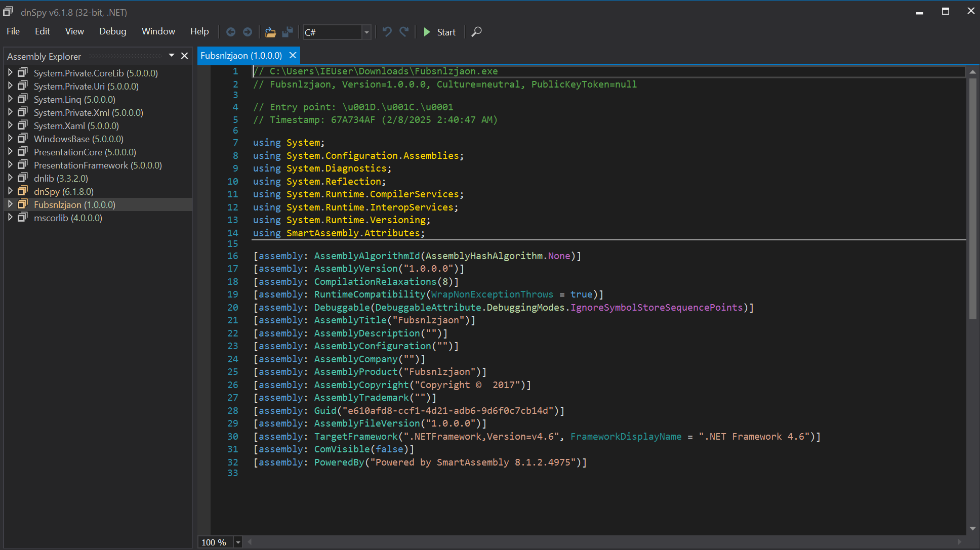This screenshot has height=550, width=980.
Task: Close the Assembly Explorer panel
Action: point(185,56)
